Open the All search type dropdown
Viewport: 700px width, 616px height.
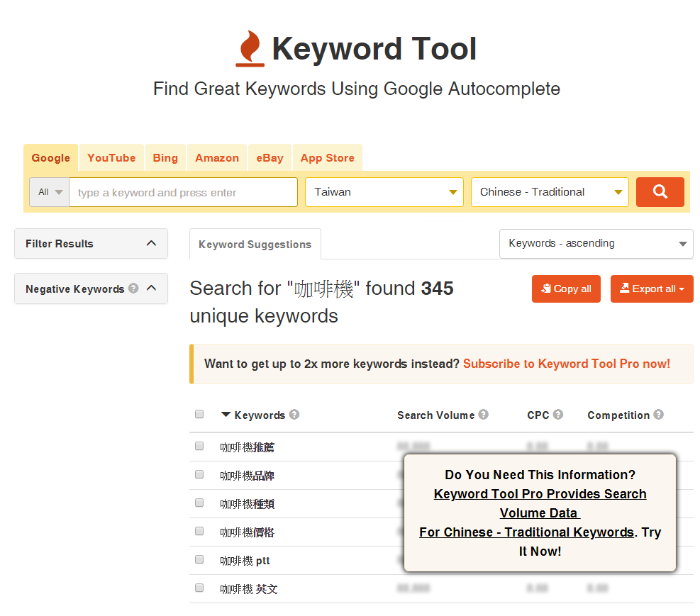click(x=50, y=192)
